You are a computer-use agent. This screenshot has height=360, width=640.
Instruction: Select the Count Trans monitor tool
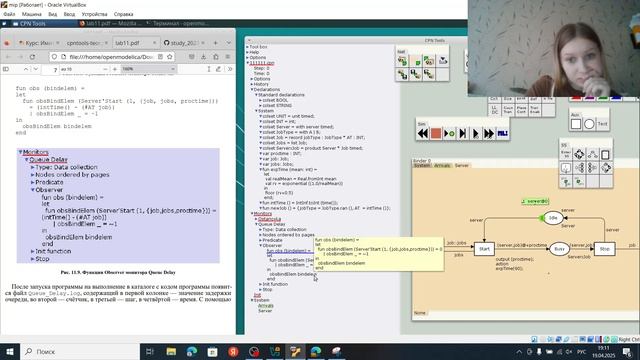[x=508, y=110]
